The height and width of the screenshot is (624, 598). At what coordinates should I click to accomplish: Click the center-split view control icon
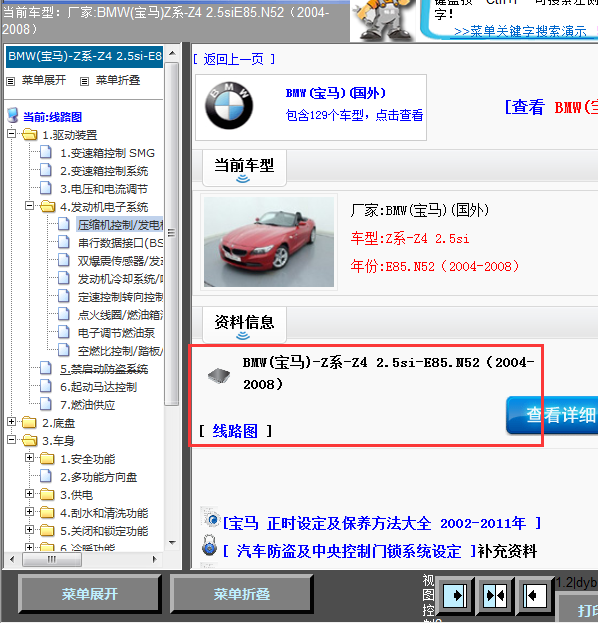tap(495, 595)
